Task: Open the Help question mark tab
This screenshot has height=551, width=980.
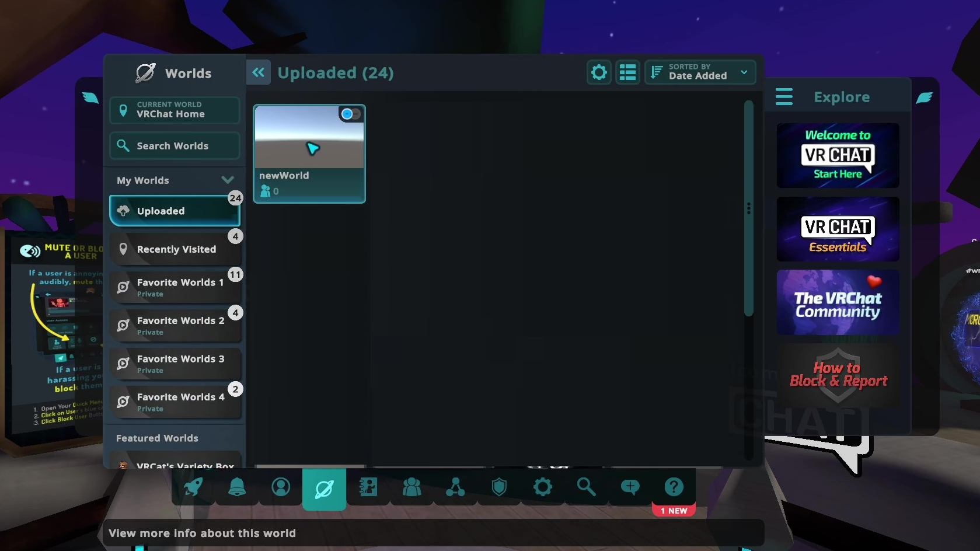Action: coord(674,487)
